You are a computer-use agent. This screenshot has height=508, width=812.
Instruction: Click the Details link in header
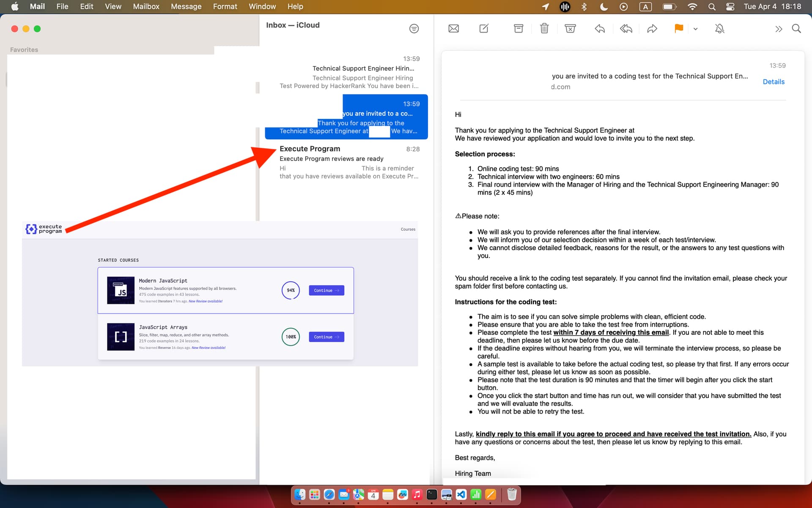point(773,82)
